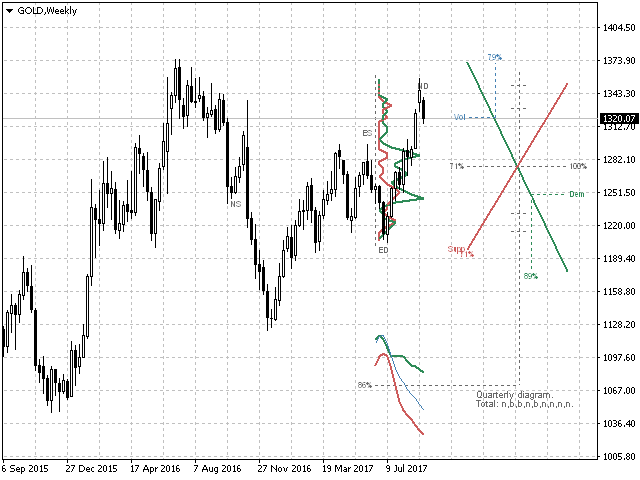Click the 9 Jul 2017 date label
The image size is (640, 480).
(407, 469)
